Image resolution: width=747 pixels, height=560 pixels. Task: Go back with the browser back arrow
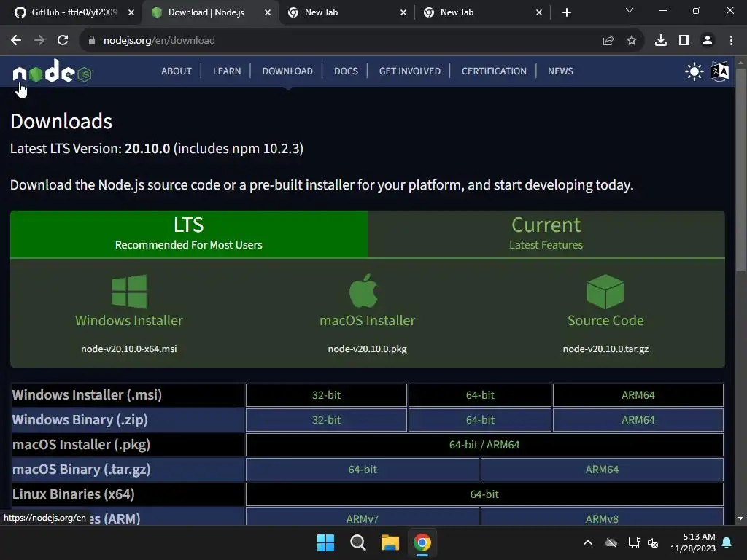tap(16, 41)
